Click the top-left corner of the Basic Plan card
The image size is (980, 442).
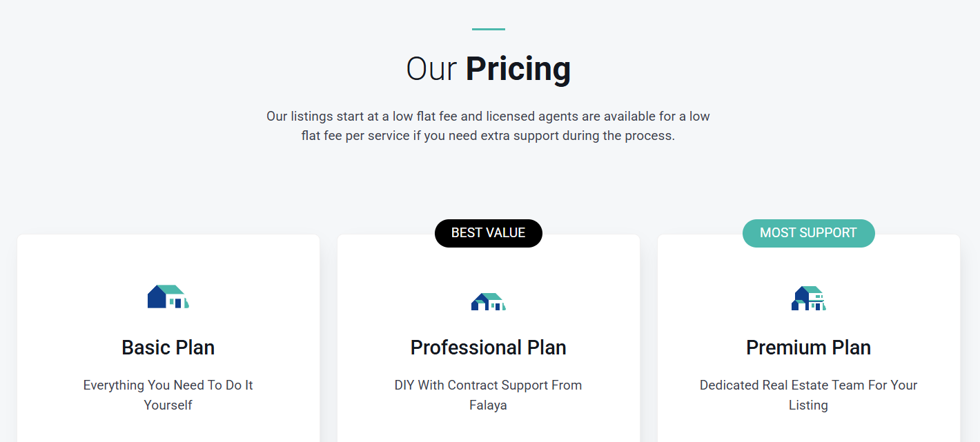click(x=22, y=239)
